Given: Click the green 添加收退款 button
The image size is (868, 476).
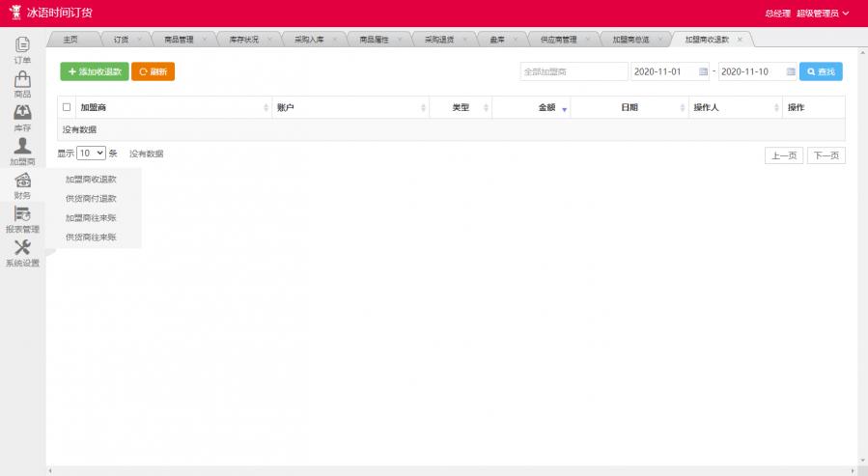Looking at the screenshot, I should click(x=94, y=71).
